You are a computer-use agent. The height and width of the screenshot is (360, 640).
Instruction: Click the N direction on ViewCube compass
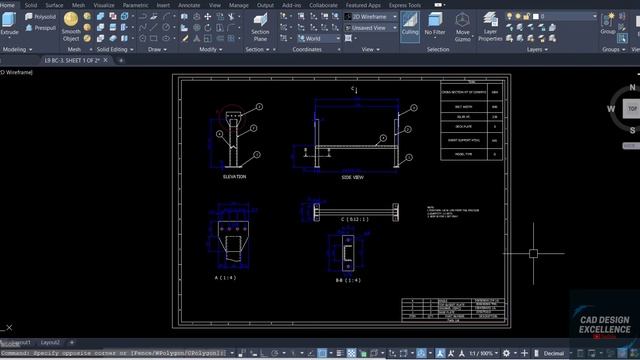coord(632,87)
